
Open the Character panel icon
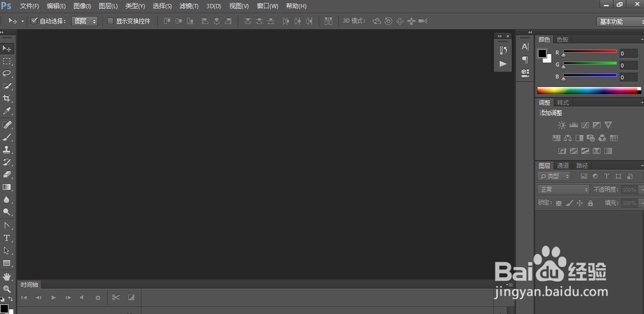[x=525, y=47]
